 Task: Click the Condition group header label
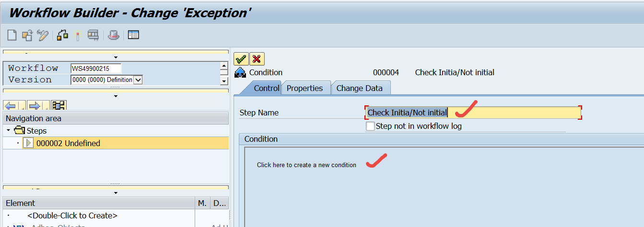[261, 139]
